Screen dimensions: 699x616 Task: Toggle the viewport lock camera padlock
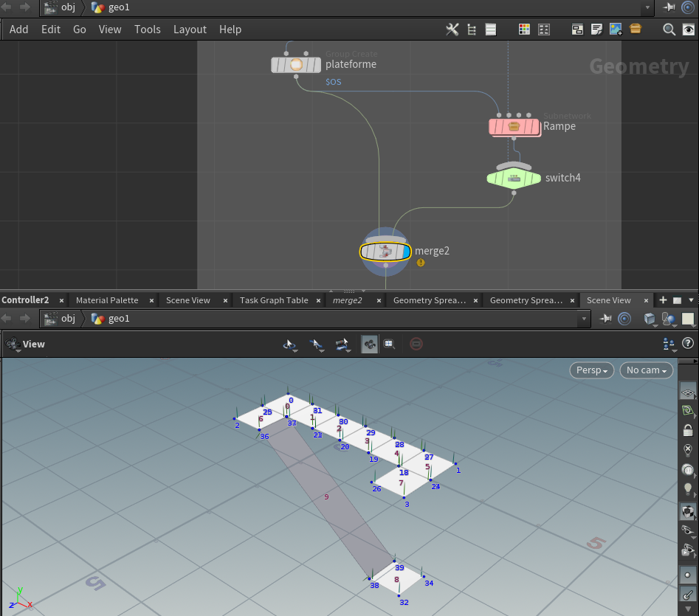coord(688,431)
